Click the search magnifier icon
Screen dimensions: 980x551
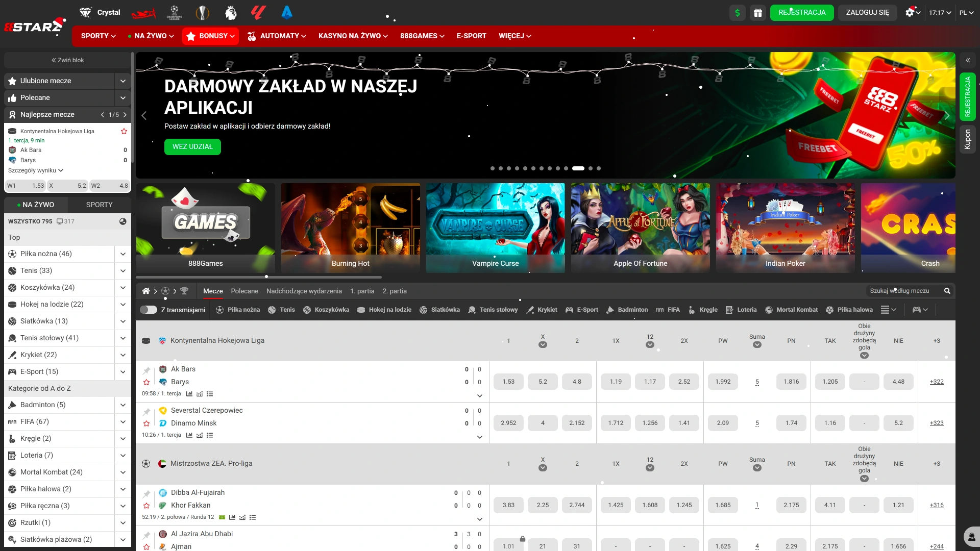(x=947, y=291)
